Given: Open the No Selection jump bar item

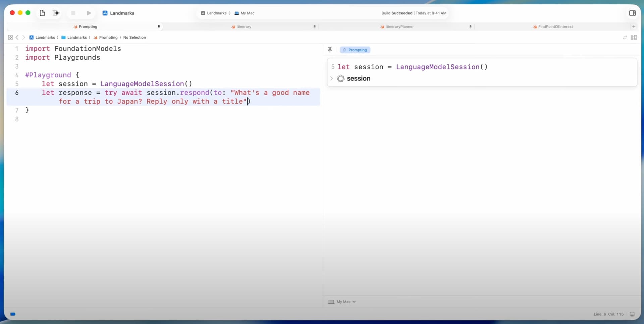Looking at the screenshot, I should [x=135, y=38].
